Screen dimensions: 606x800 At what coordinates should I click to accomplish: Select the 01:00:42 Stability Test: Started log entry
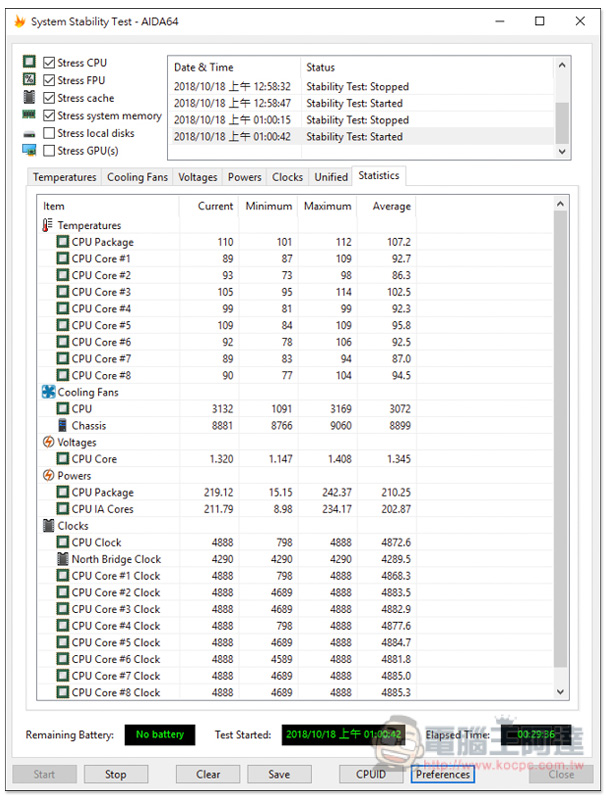coord(361,137)
